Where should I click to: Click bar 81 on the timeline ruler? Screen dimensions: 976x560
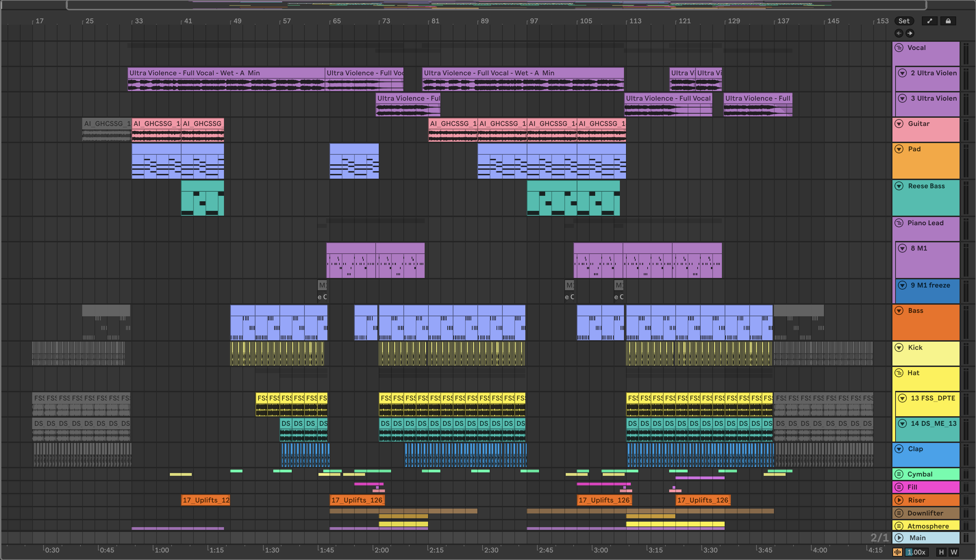[435, 21]
